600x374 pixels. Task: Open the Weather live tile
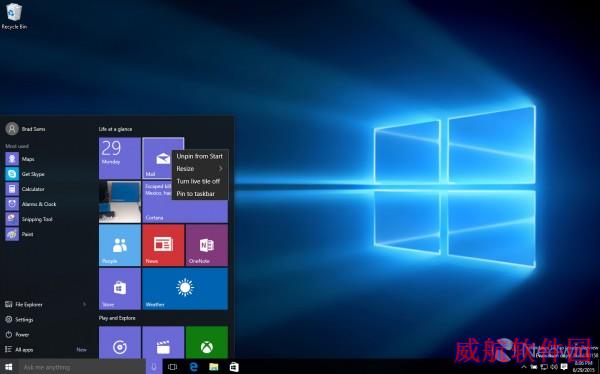coord(185,289)
